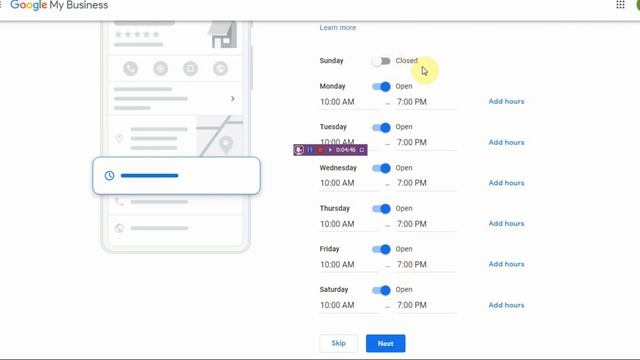The width and height of the screenshot is (640, 360).
Task: Click the Next button
Action: tap(386, 343)
